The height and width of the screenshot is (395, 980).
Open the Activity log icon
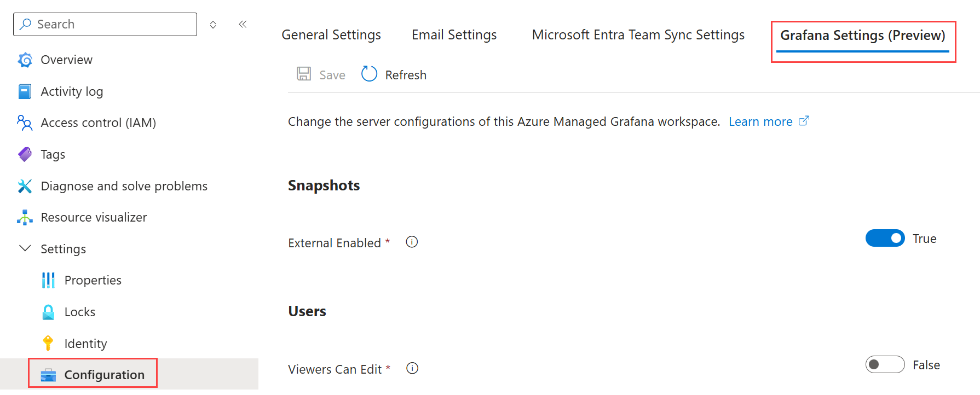[25, 91]
